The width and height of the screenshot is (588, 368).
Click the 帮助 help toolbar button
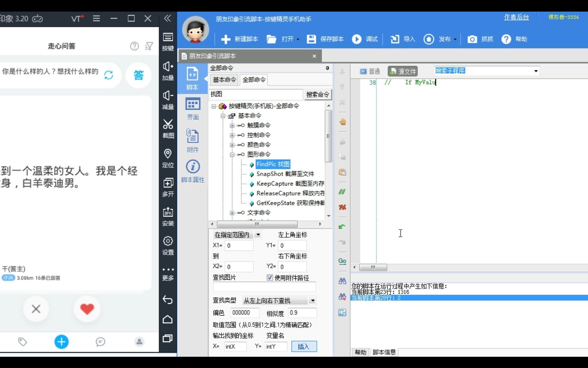(x=514, y=39)
